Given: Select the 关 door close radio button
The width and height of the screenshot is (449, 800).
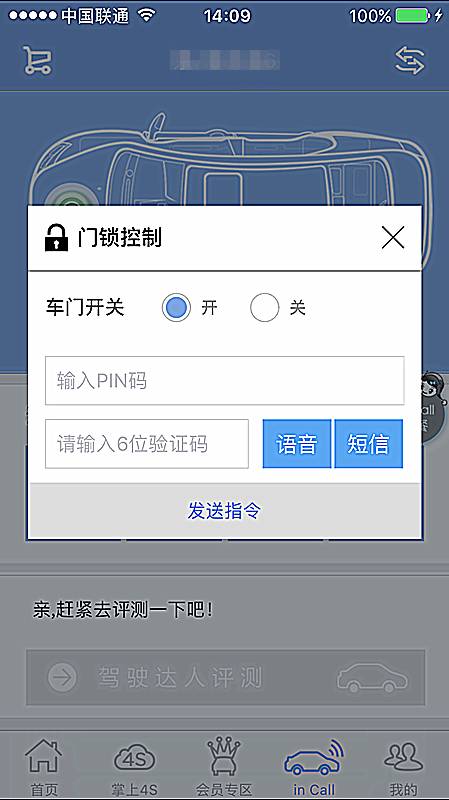Looking at the screenshot, I should 264,308.
